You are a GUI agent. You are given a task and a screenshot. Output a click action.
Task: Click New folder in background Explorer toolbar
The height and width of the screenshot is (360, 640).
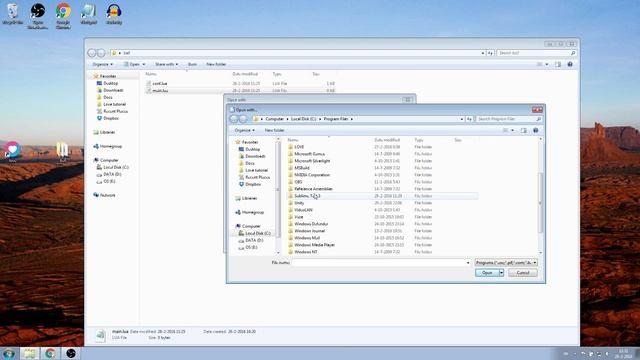216,64
